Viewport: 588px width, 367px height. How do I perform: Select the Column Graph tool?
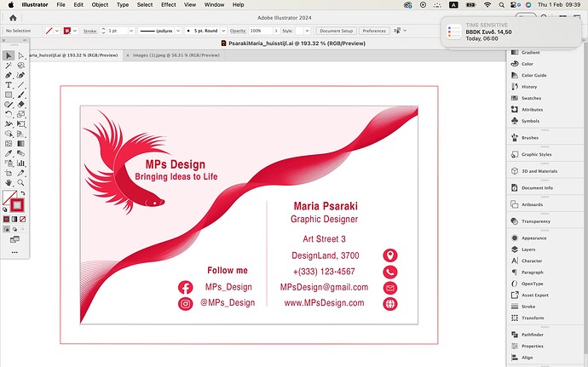21,163
